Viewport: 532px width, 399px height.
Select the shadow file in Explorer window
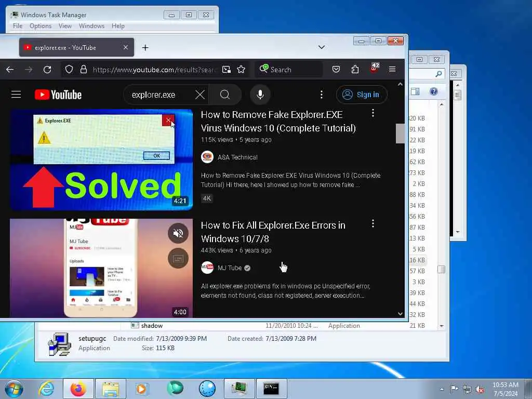point(152,326)
